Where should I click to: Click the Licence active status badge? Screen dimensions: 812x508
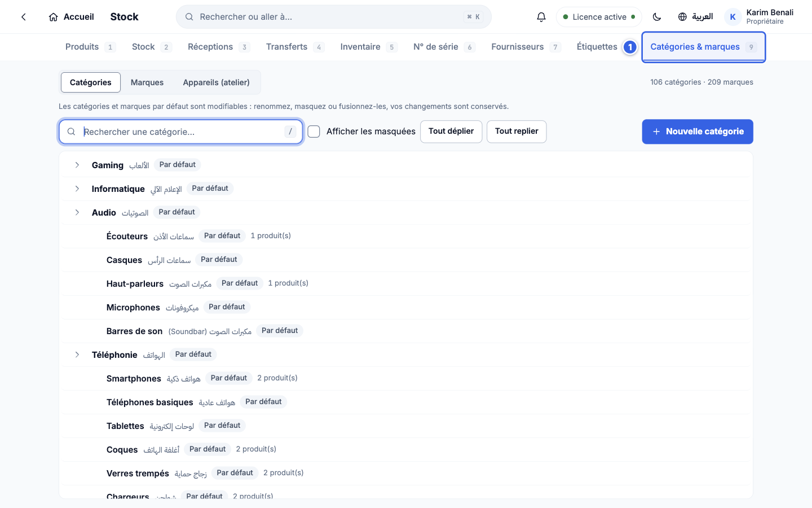tap(599, 17)
